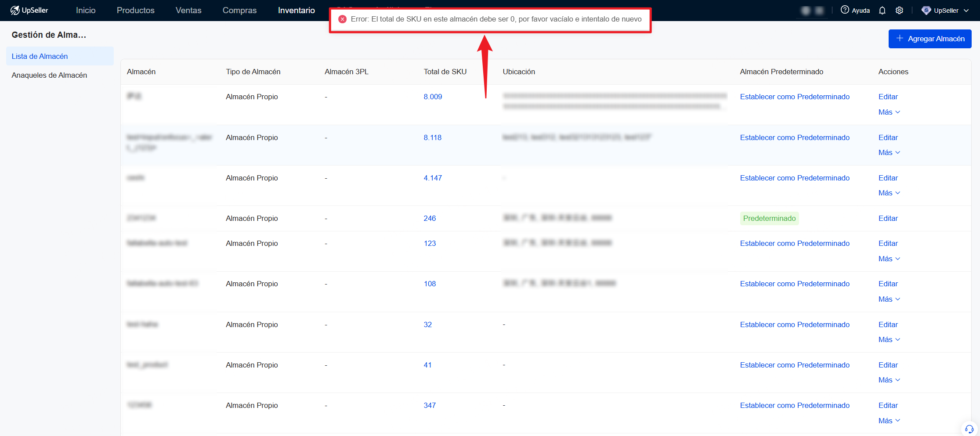Expand Más menu for the 32 SKU warehouse

point(889,339)
